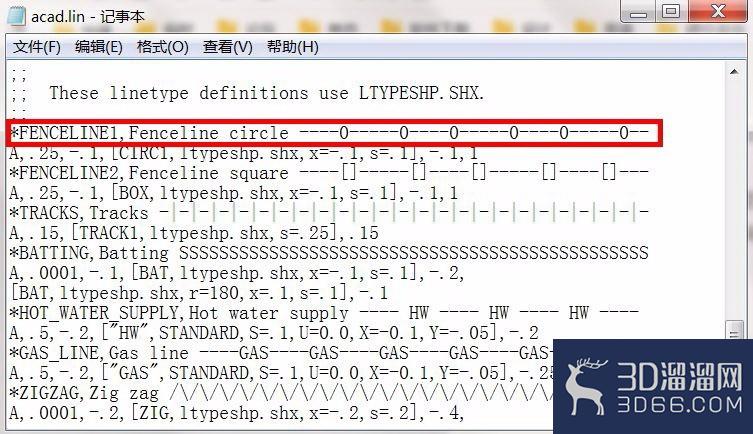Image resolution: width=753 pixels, height=434 pixels.
Task: Click the line containing 'TRACK1,ltypeshp.shx'
Action: click(194, 233)
